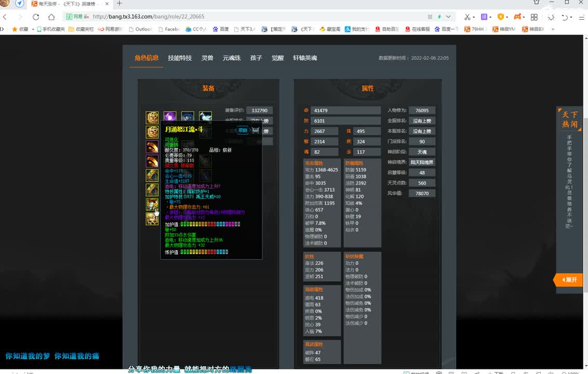
Task: Click the white crane equipment icon
Action: [205, 117]
